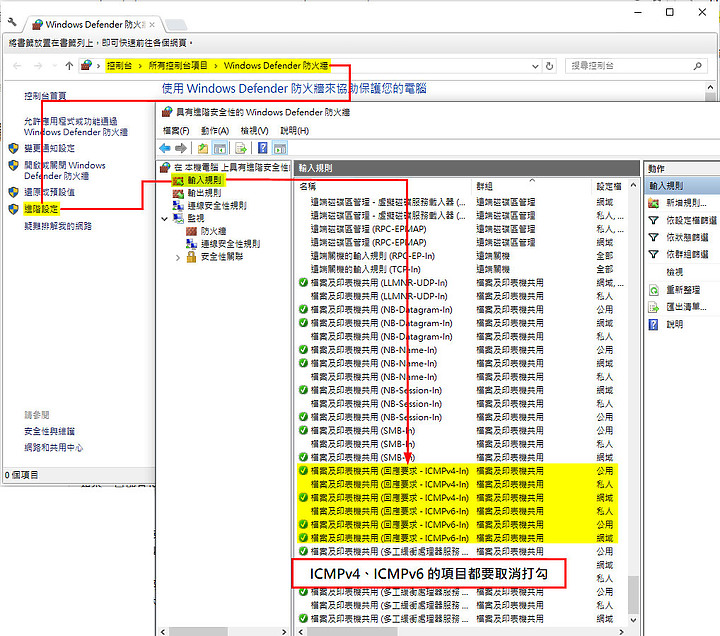Click the Export list toolbar icon
Screen dimensions: 720x636
click(x=241, y=148)
